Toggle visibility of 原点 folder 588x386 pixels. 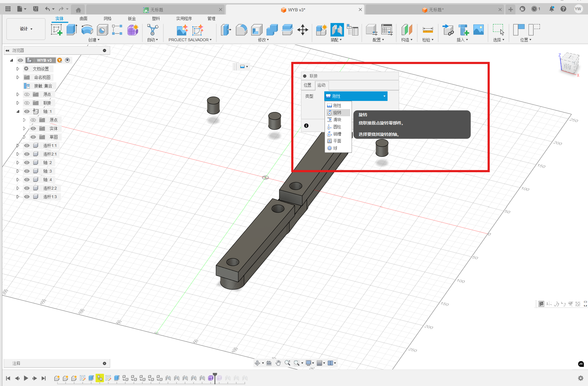(27, 94)
